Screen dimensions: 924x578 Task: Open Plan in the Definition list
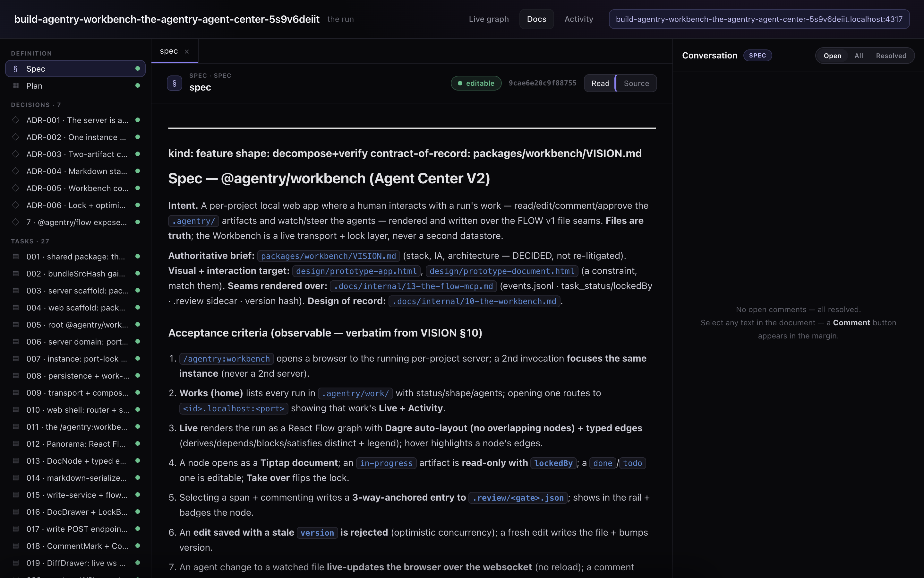coord(75,86)
